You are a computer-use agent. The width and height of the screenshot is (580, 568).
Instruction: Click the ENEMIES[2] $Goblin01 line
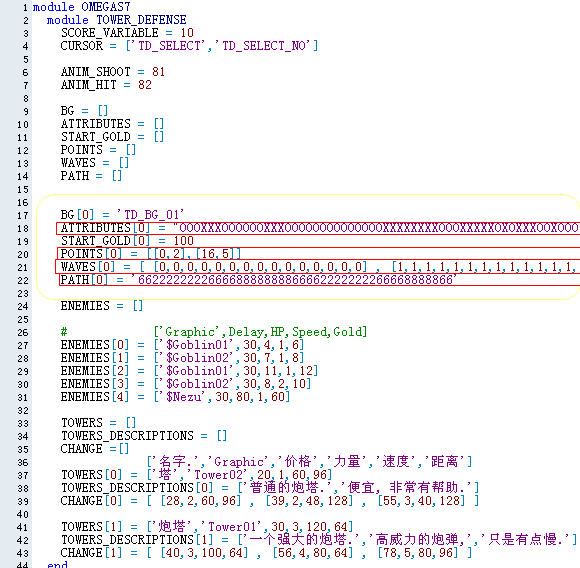click(190, 371)
